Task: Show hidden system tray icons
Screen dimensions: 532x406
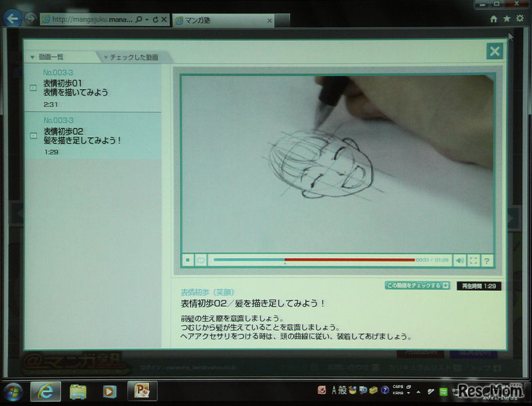Action: click(x=418, y=392)
